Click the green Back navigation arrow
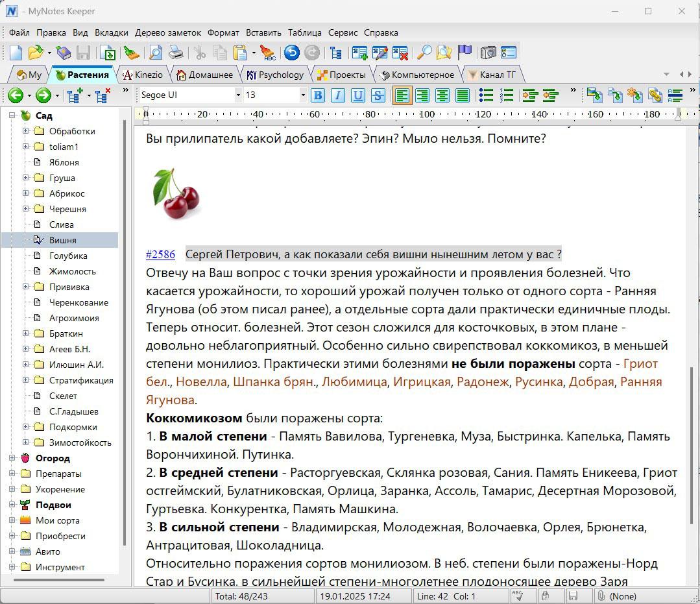This screenshot has width=700, height=604. [x=16, y=95]
